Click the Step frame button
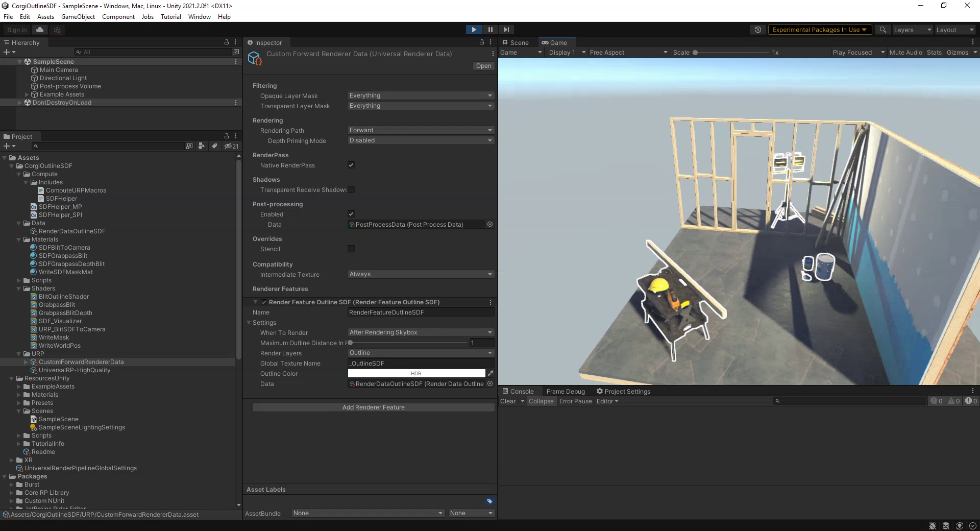Image resolution: width=980 pixels, height=531 pixels. coord(506,30)
